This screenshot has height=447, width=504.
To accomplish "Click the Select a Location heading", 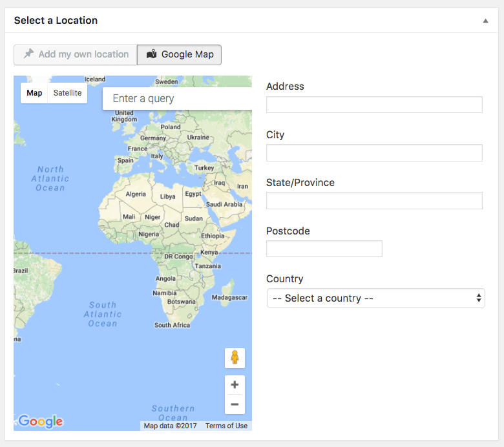I will coord(56,21).
